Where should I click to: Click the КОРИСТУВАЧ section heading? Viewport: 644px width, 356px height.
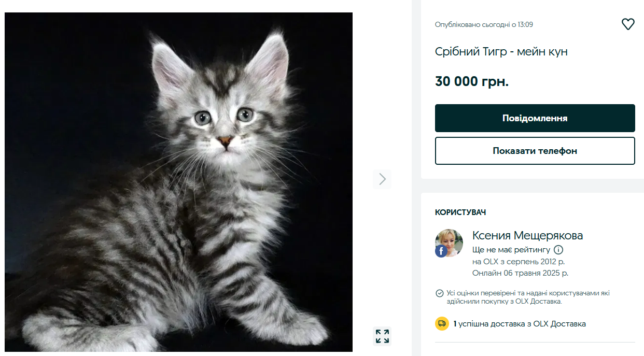tap(460, 212)
